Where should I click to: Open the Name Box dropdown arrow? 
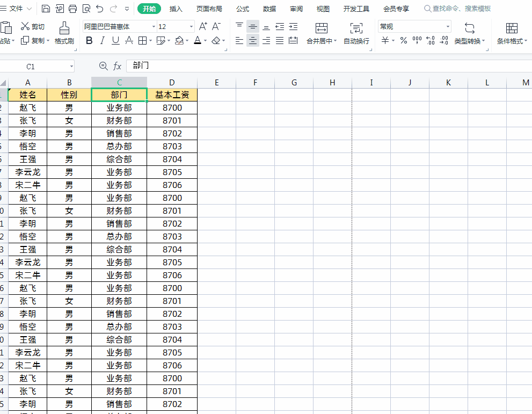click(x=71, y=66)
